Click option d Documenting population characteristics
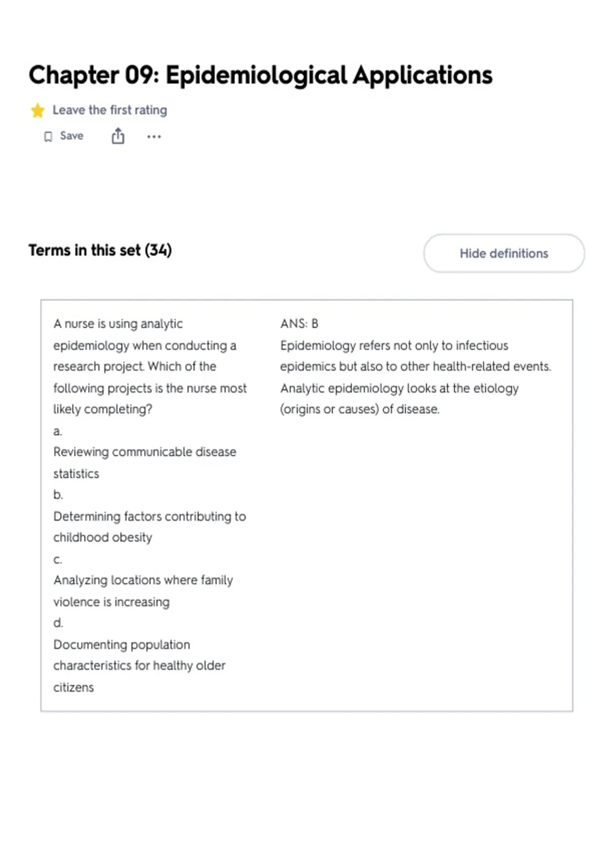 pos(139,666)
